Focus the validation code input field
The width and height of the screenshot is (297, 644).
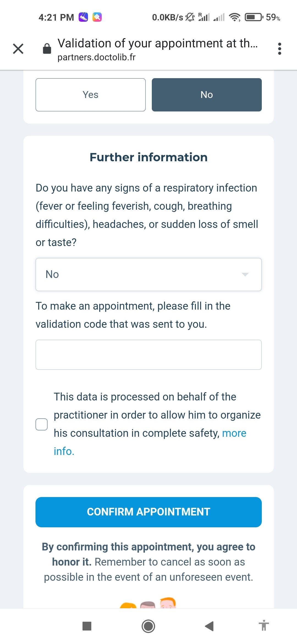click(148, 355)
